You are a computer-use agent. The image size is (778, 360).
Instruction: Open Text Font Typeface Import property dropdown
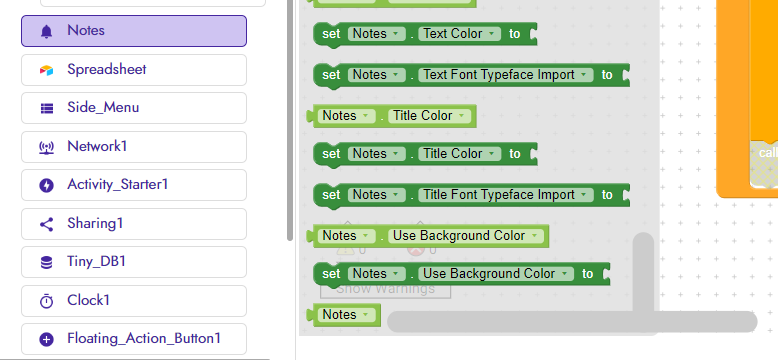506,75
